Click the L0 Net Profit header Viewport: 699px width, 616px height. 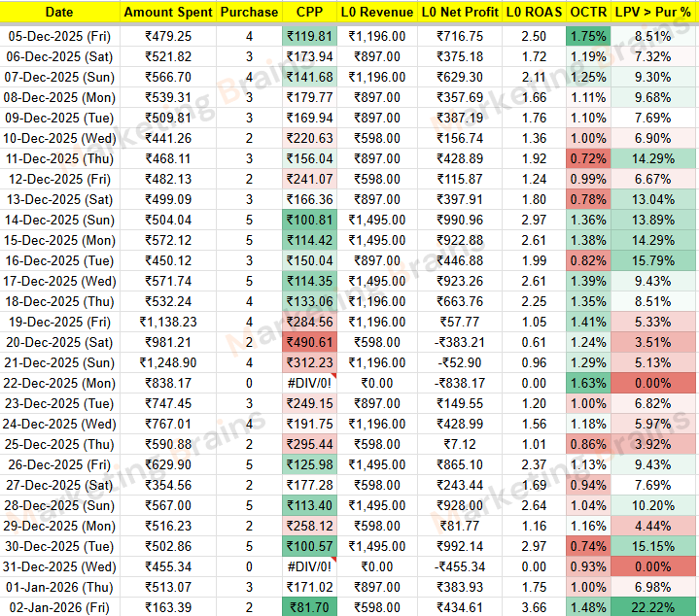click(460, 13)
